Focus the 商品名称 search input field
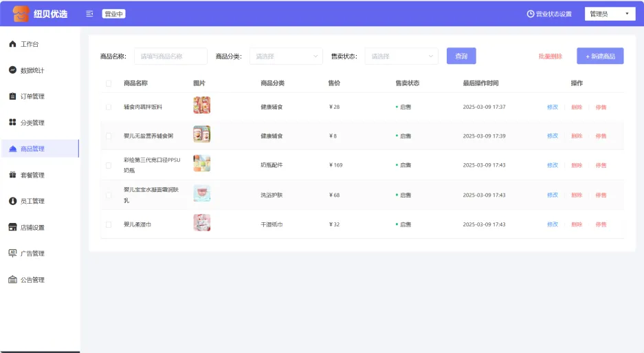644x353 pixels. [x=170, y=56]
